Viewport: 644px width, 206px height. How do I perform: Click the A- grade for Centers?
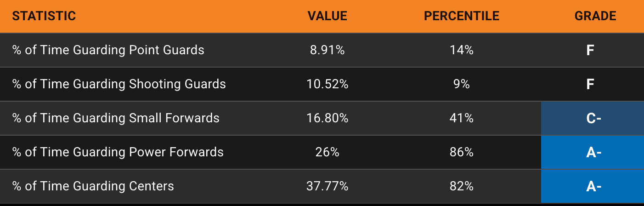pos(593,186)
